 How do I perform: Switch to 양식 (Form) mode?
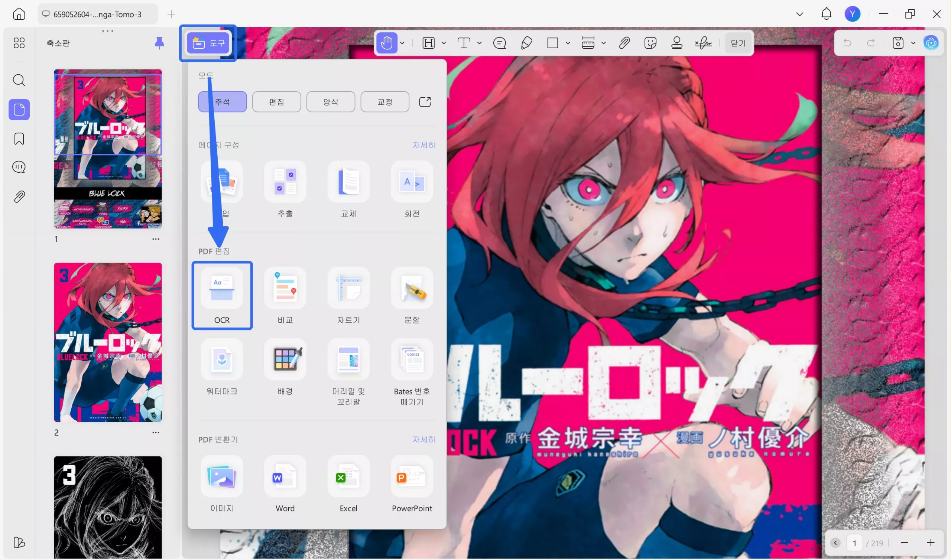(331, 101)
